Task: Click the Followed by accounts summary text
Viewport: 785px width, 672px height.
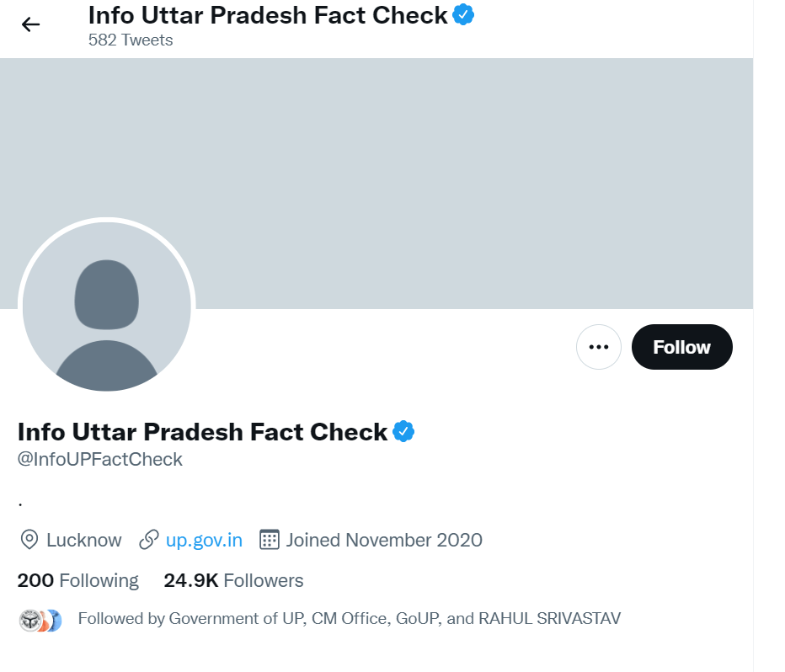Action: (349, 618)
